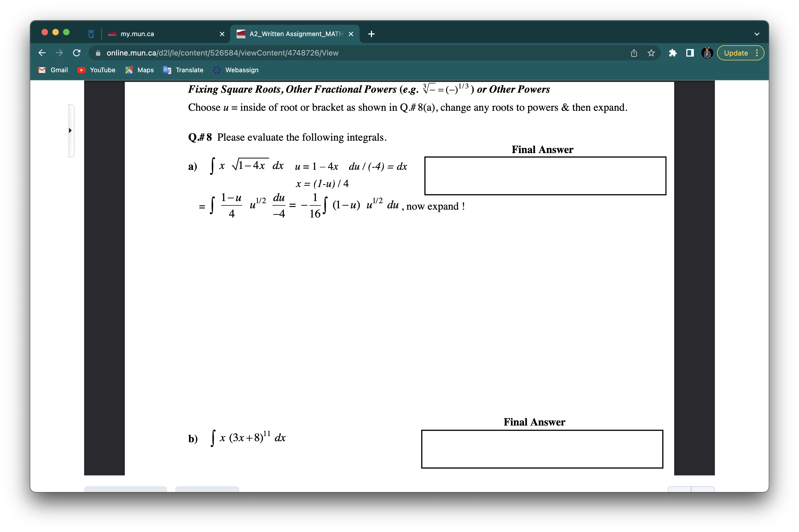Image resolution: width=799 pixels, height=532 pixels.
Task: Open the Translate bookmark
Action: pos(183,70)
